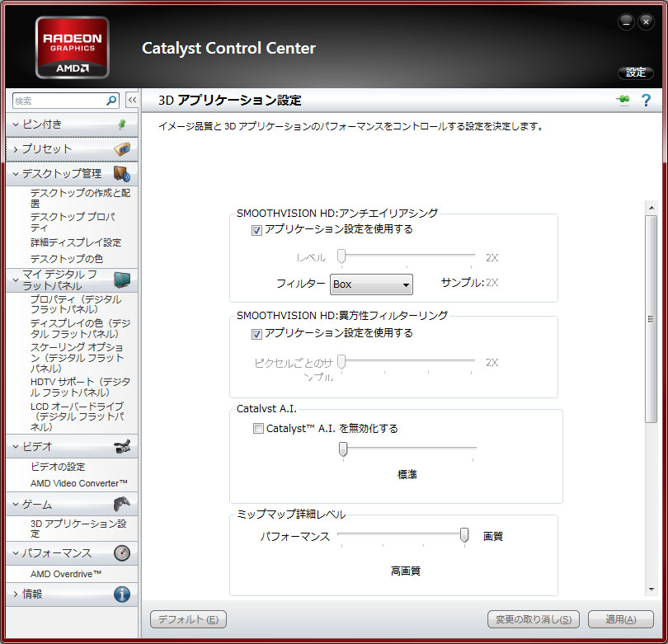
Task: Click the desktop management icon
Action: 122,174
